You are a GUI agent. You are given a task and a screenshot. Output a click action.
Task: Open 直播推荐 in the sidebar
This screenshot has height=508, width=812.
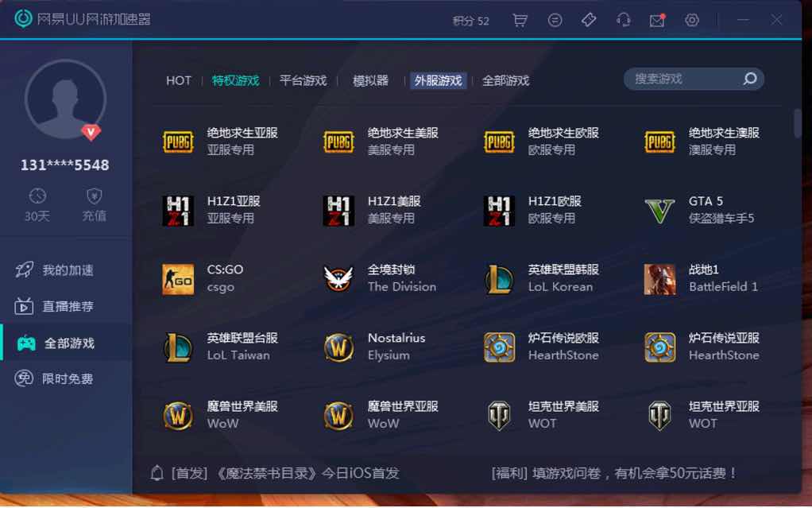click(66, 306)
